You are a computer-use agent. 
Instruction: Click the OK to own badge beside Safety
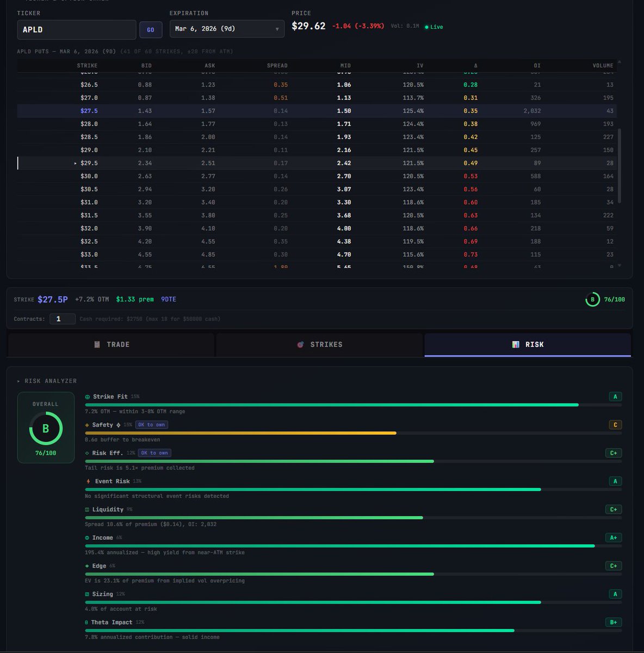152,425
